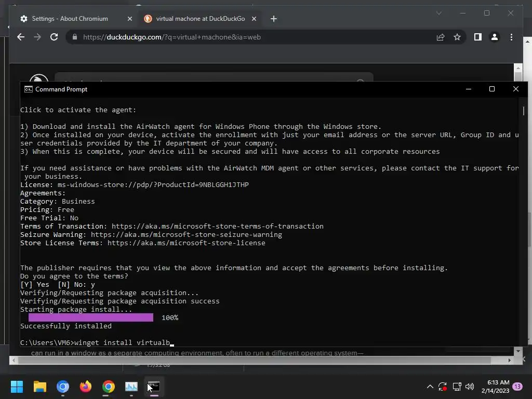Click the Command Prompt taskbar icon
This screenshot has height=399, width=532.
click(154, 387)
